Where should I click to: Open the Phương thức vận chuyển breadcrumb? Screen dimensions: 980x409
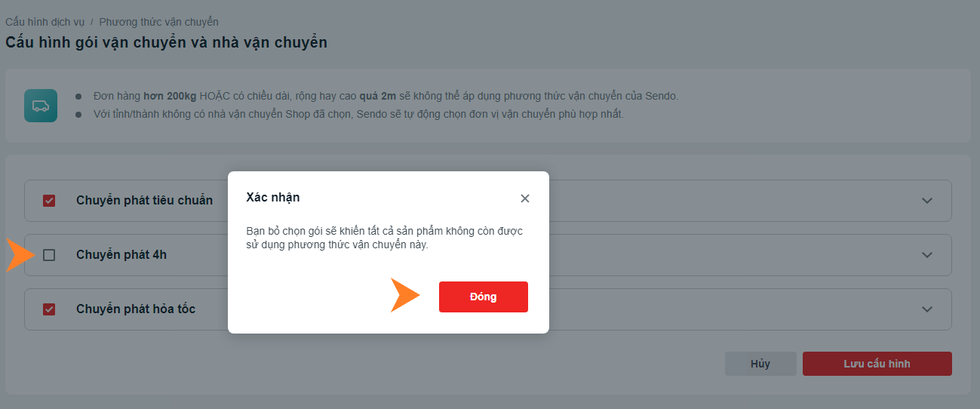coord(158,22)
